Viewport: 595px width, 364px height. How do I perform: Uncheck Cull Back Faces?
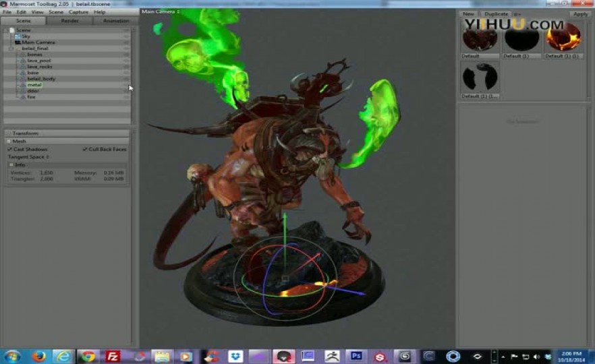pos(85,150)
